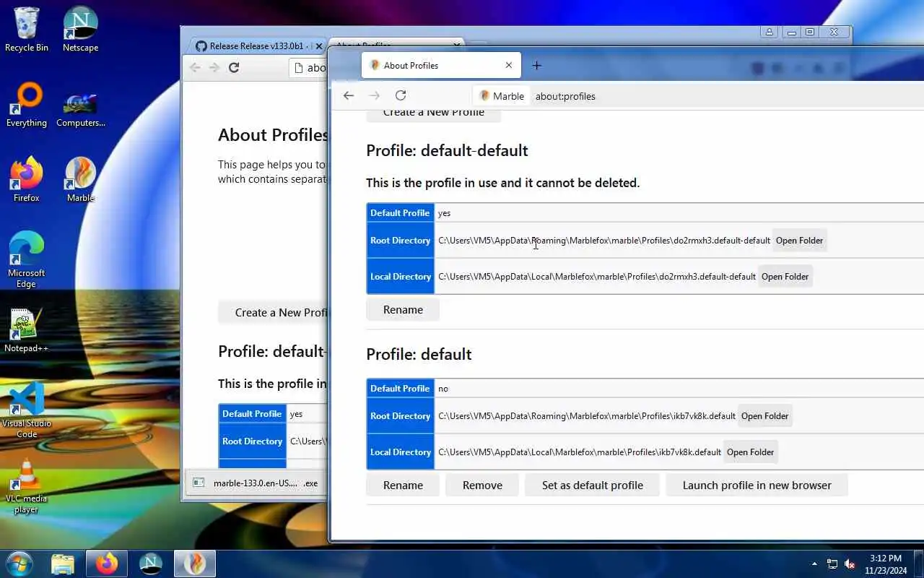Rename the default-default profile

click(x=403, y=310)
